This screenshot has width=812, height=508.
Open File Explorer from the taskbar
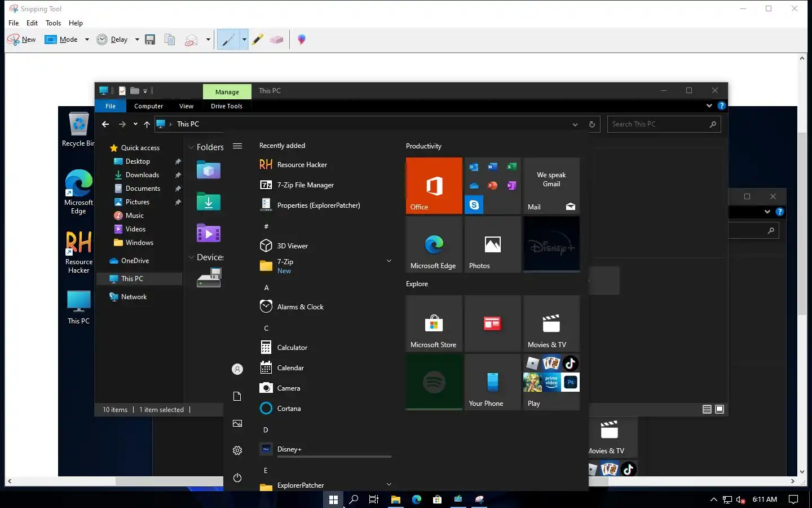click(396, 500)
